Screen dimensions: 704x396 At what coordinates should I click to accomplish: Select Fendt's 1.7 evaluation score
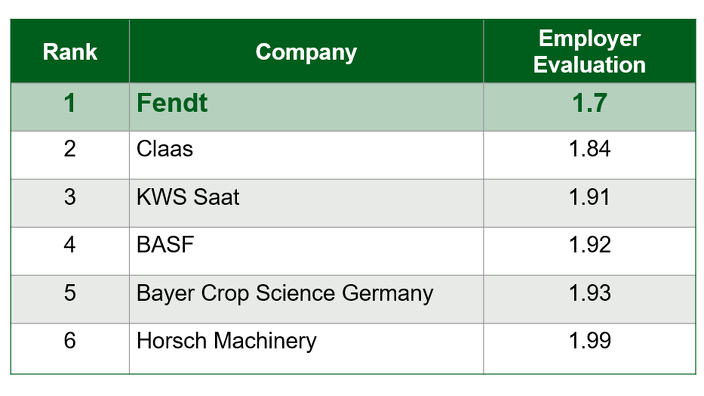coord(590,107)
